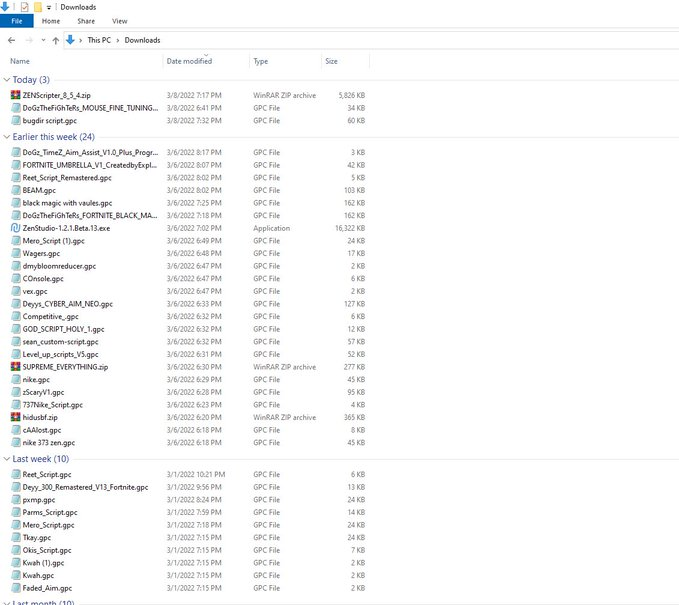The width and height of the screenshot is (679, 605).
Task: Open the recent locations dropdown arrow
Action: [43, 40]
